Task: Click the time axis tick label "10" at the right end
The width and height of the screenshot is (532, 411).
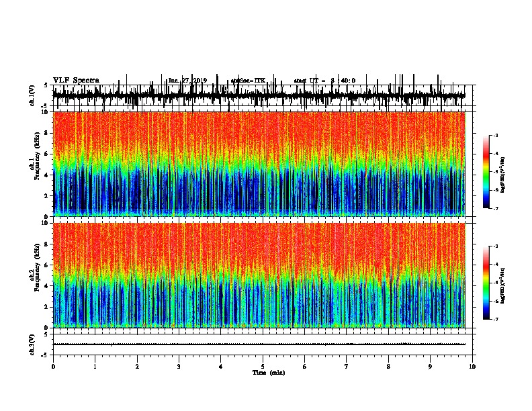Action: pos(472,367)
